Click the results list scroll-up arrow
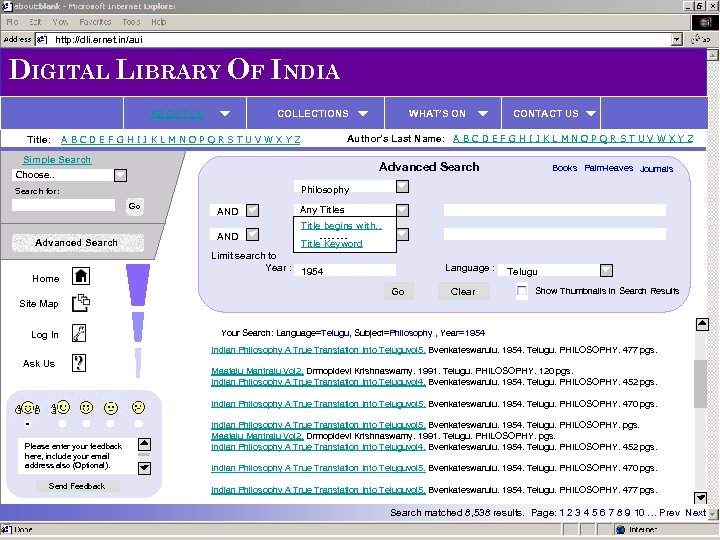Viewport: 720px width, 540px height. (x=702, y=324)
